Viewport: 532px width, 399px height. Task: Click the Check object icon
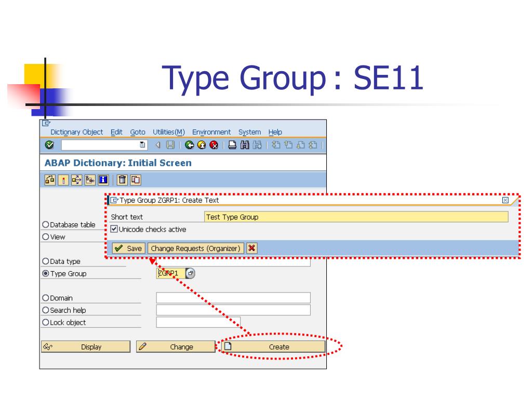50,180
